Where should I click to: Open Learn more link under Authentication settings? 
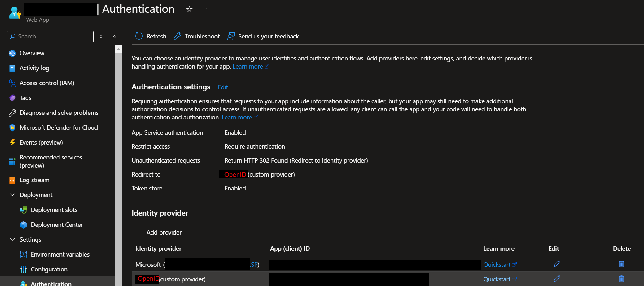click(x=240, y=118)
